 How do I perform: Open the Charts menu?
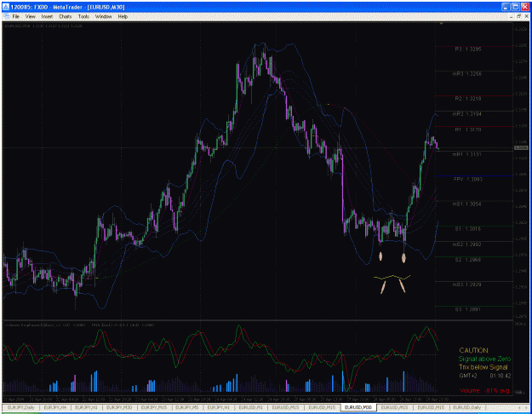point(66,16)
